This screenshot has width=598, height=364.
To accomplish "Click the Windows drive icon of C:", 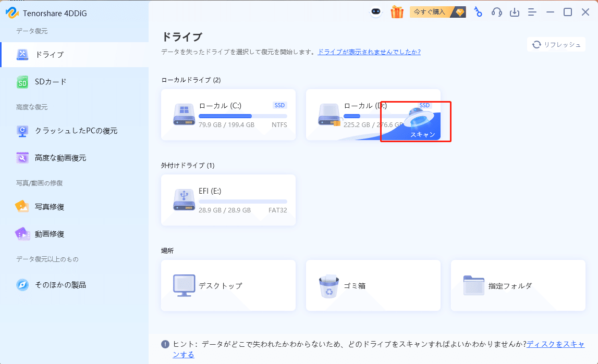I will click(x=184, y=114).
